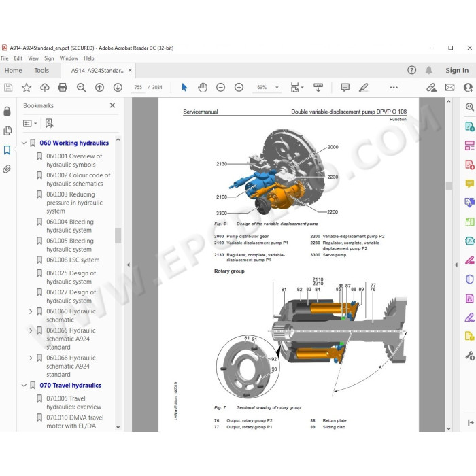The width and height of the screenshot is (476, 476).
Task: Select the Highlight text pen tool
Action: click(x=363, y=88)
